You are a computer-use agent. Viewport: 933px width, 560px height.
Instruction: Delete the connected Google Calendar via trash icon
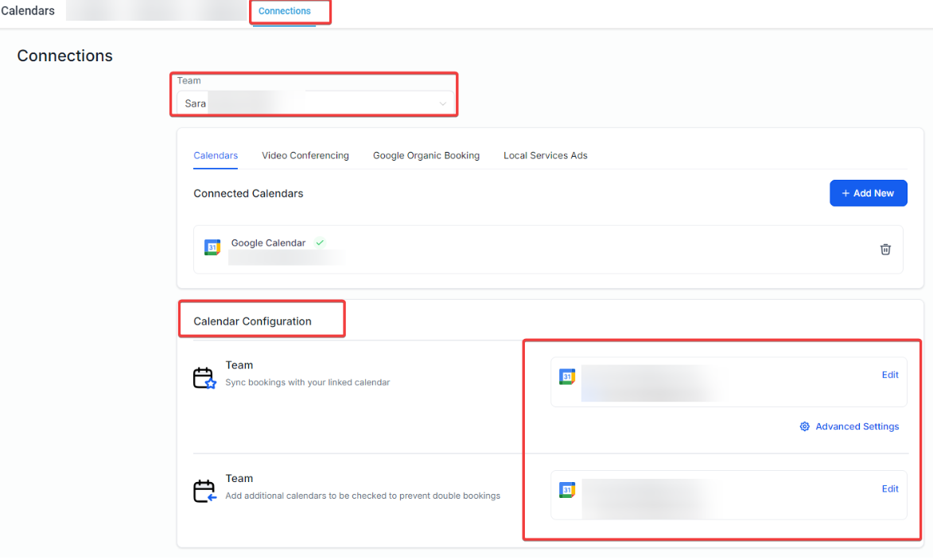[x=885, y=249]
